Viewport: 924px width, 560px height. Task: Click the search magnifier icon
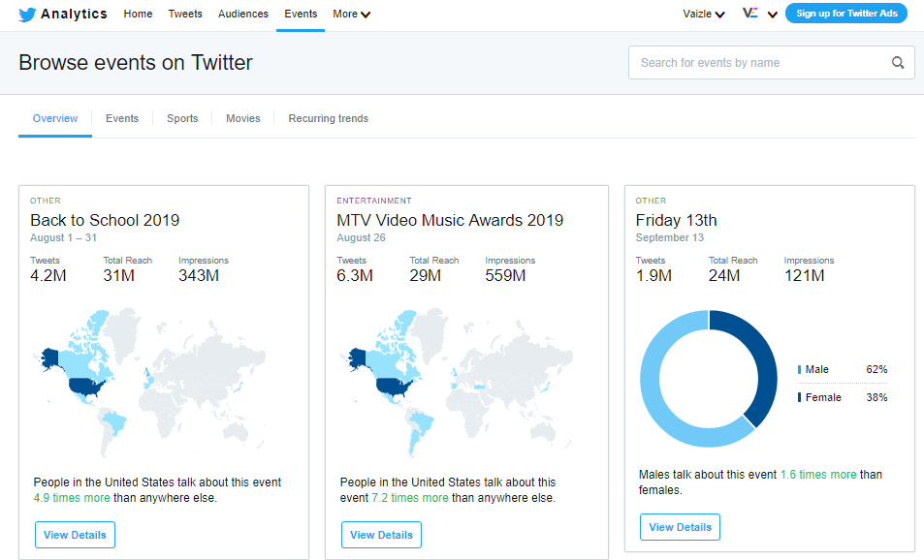[898, 62]
